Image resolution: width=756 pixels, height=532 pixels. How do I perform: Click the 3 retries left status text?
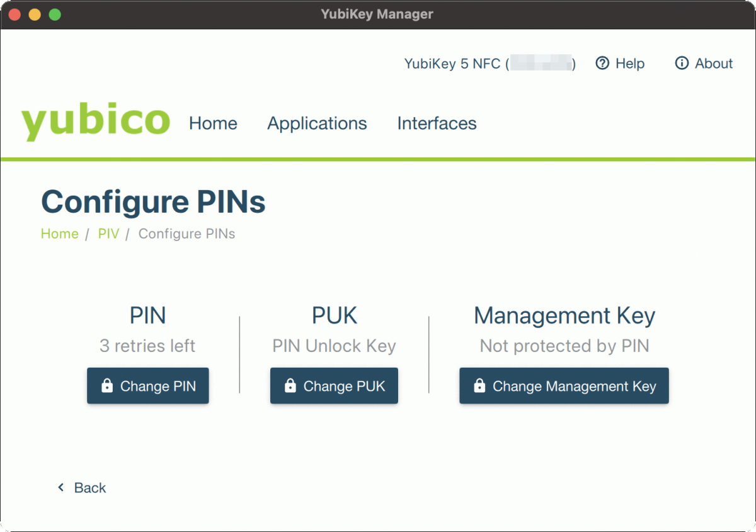pos(147,346)
